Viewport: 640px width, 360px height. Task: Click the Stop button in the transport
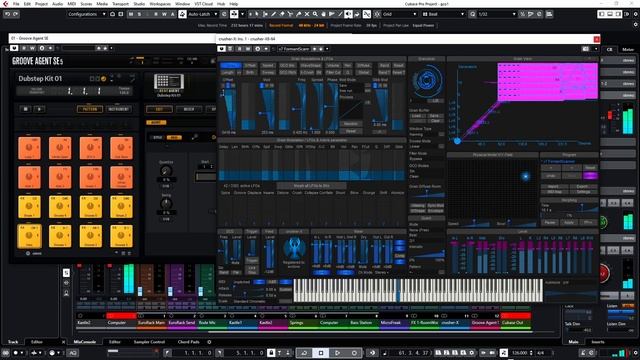click(321, 353)
